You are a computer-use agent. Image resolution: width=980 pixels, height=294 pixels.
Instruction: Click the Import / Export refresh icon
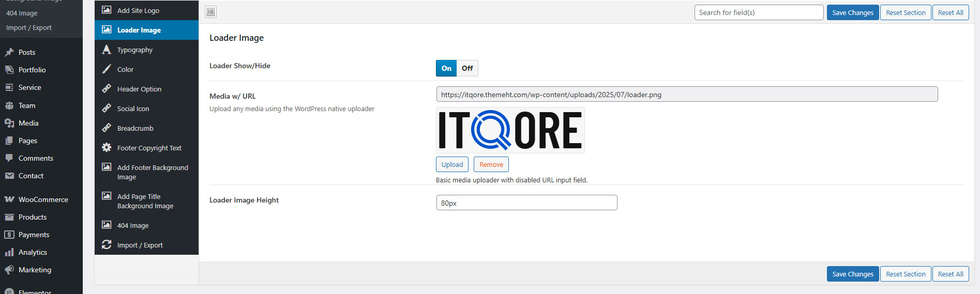pyautogui.click(x=107, y=245)
